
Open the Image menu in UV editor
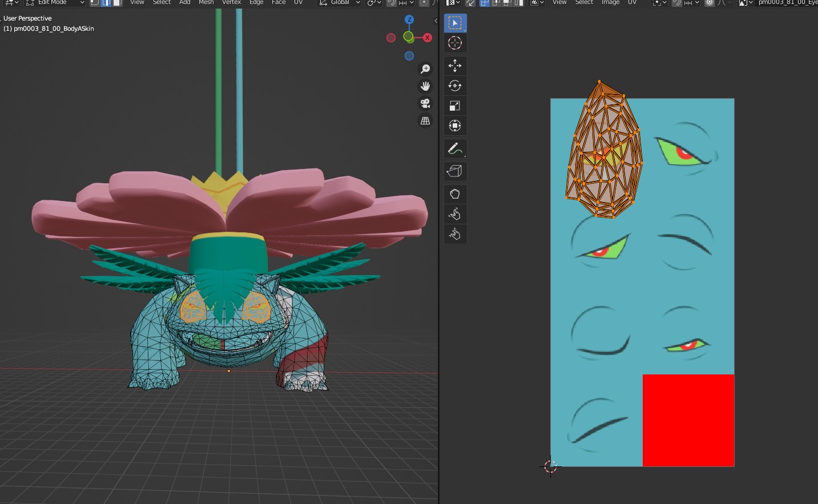(x=610, y=2)
